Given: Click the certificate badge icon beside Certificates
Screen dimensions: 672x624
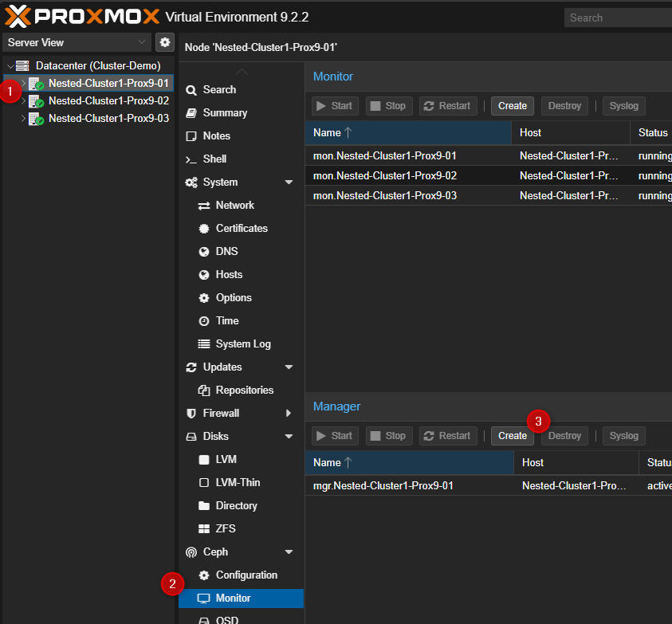Looking at the screenshot, I should tap(204, 229).
